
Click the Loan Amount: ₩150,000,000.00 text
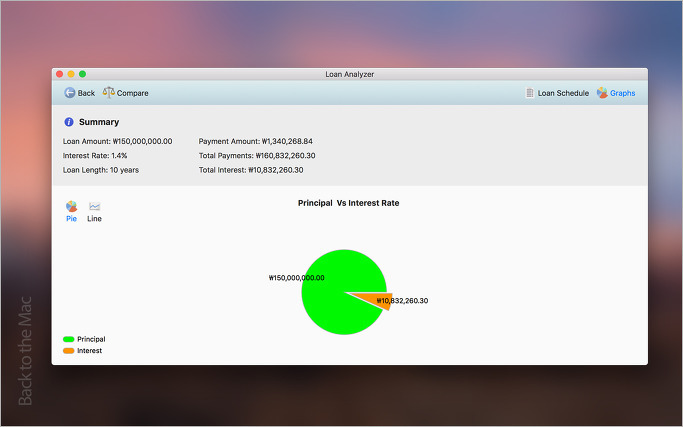coord(118,141)
